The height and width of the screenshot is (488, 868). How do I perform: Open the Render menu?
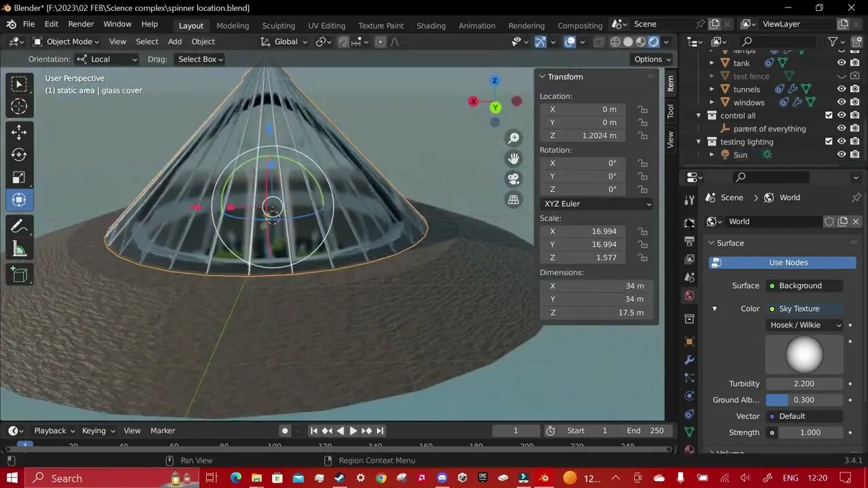pyautogui.click(x=81, y=24)
